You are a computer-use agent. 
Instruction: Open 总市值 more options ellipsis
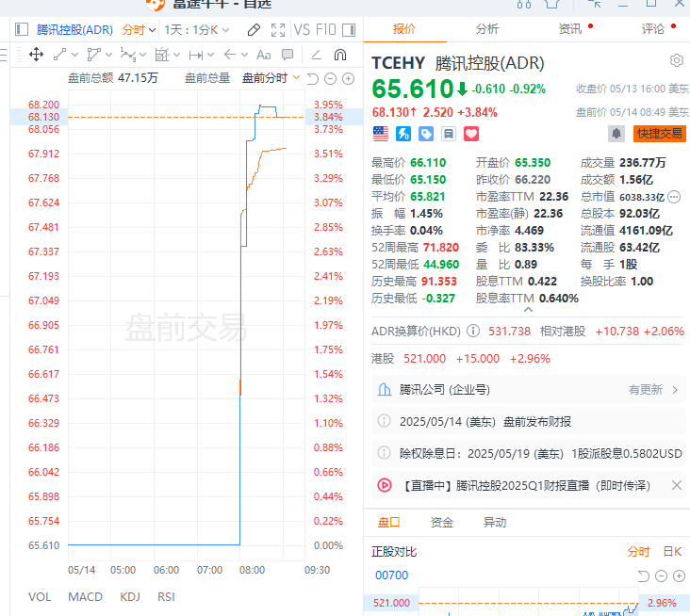point(674,197)
